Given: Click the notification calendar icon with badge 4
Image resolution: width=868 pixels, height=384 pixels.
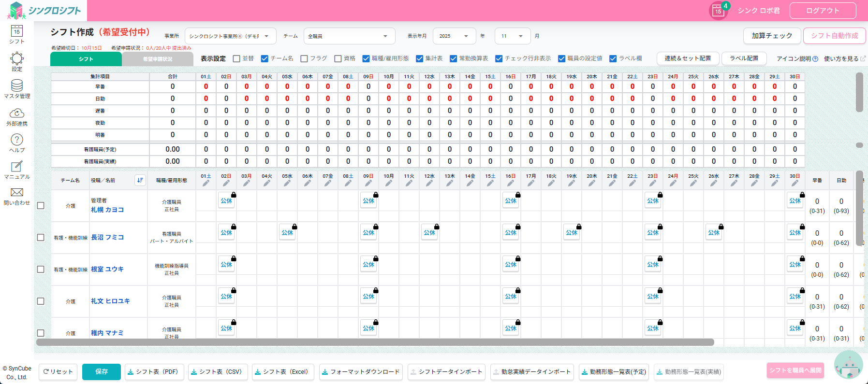Looking at the screenshot, I should click(718, 11).
